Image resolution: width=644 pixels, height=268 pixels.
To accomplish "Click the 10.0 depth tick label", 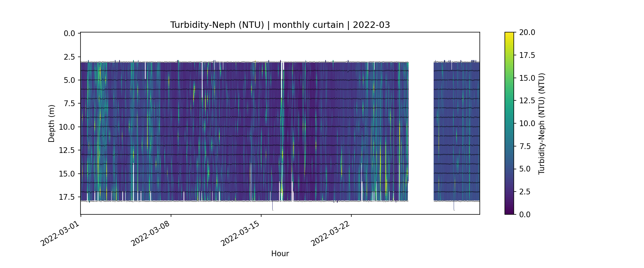I will pyautogui.click(x=67, y=127).
